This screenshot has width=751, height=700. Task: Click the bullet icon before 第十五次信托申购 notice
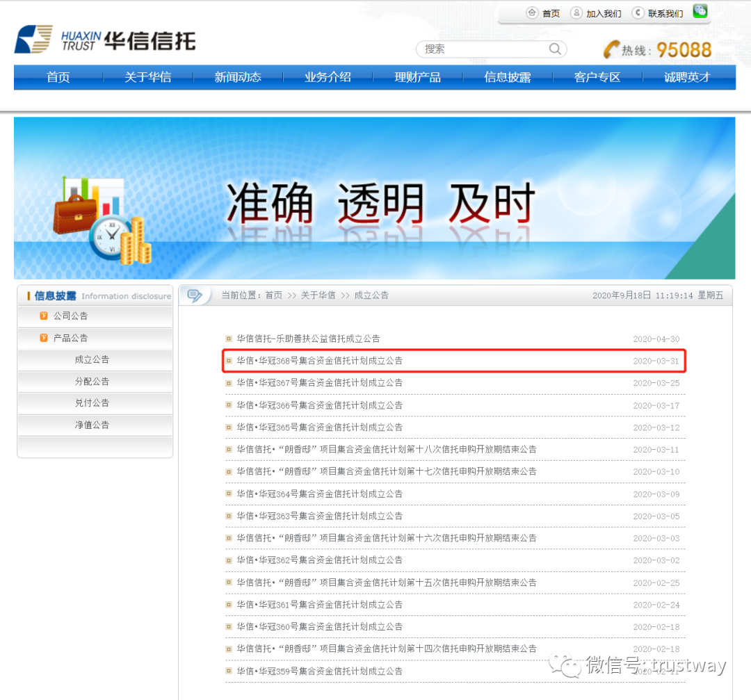point(229,583)
